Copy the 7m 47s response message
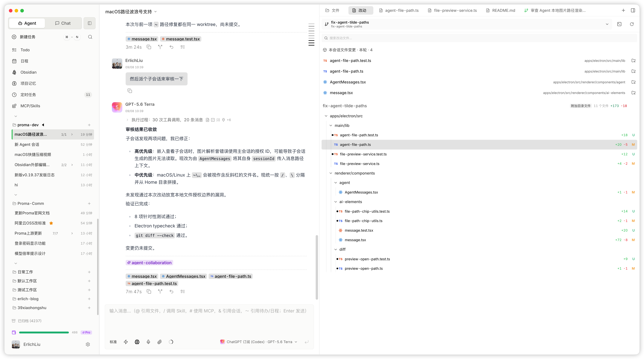Image resolution: width=644 pixels, height=359 pixels. point(149,291)
